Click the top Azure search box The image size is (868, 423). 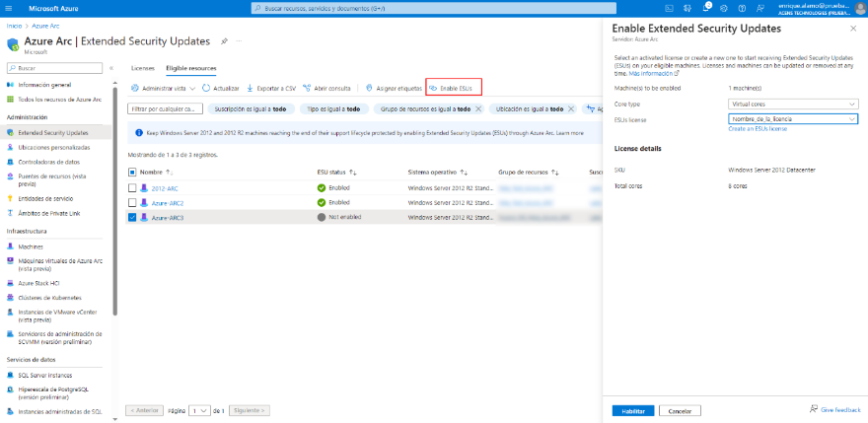click(433, 8)
